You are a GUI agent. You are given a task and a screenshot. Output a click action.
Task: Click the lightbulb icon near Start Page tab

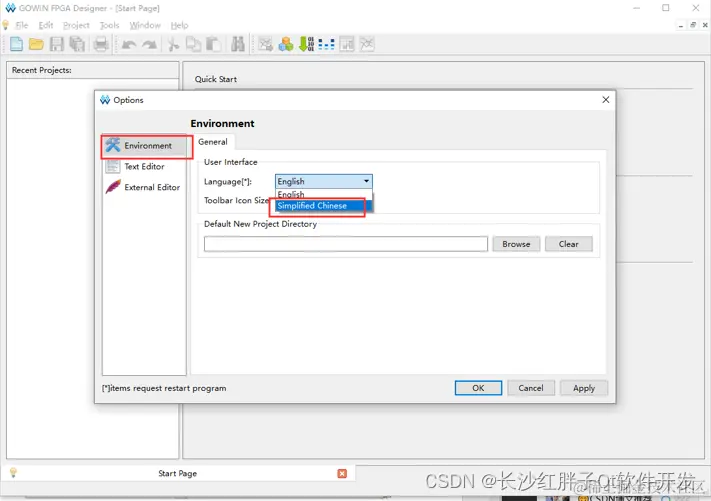13,473
